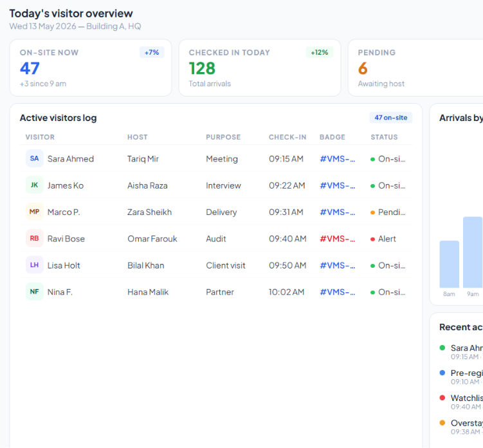Click the Alert status for Ravi Bose
Image resolution: width=483 pixels, height=448 pixels.
tap(383, 239)
